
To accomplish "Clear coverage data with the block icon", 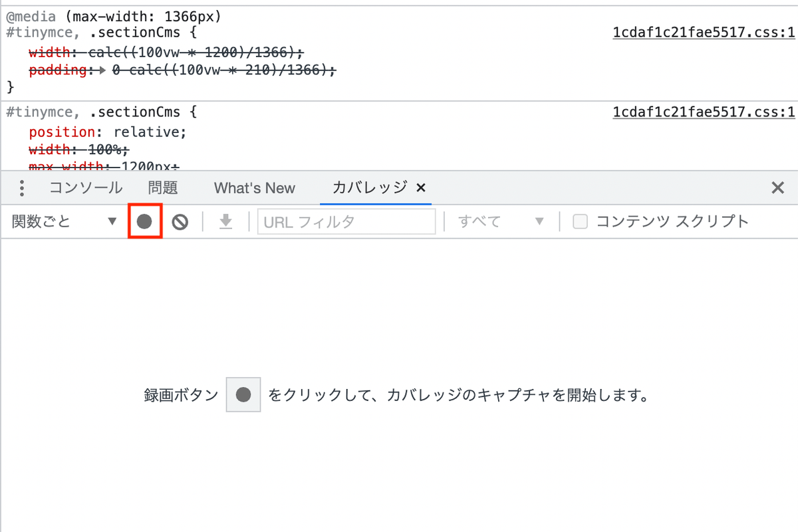I will (178, 221).
